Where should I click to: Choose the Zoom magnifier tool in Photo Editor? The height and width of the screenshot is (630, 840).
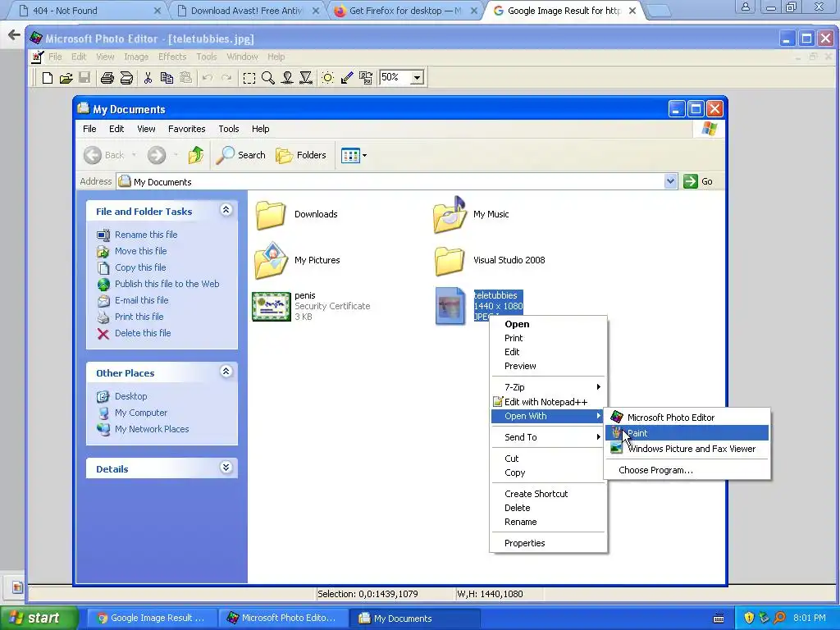click(x=268, y=78)
